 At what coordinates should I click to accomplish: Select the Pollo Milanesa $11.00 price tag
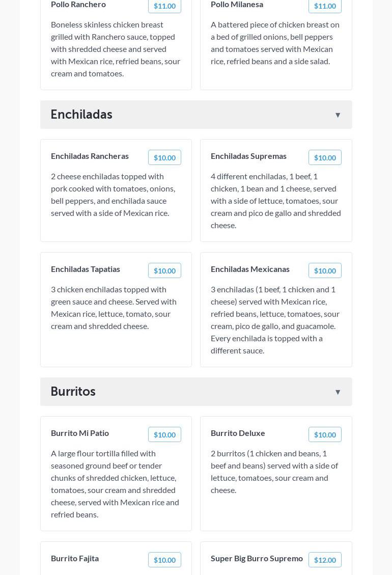pyautogui.click(x=325, y=6)
